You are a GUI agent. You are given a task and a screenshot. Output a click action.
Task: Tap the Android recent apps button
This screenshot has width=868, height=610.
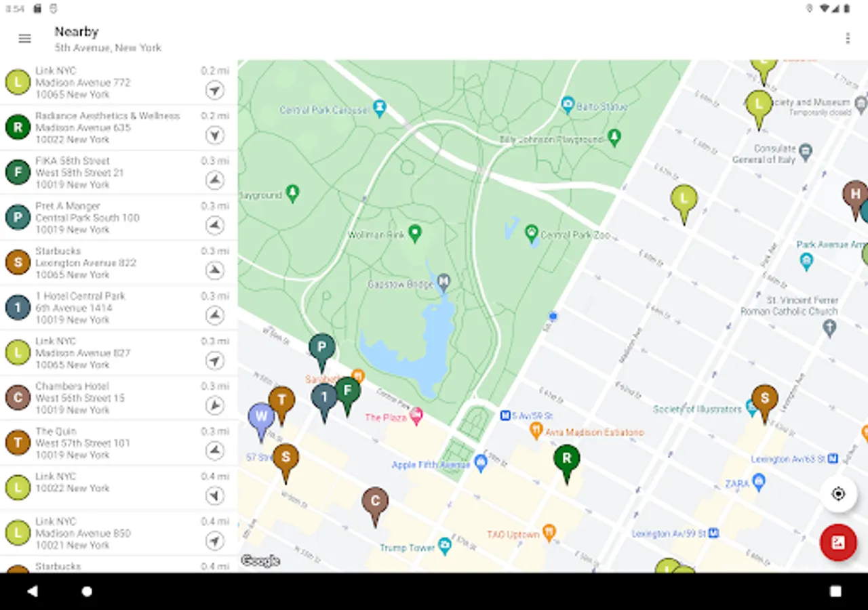[x=835, y=591]
